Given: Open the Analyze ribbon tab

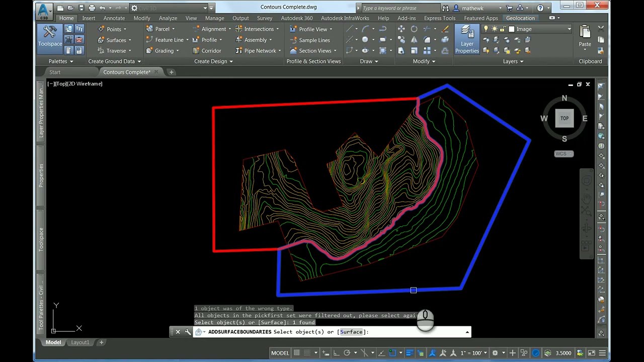Looking at the screenshot, I should point(168,18).
